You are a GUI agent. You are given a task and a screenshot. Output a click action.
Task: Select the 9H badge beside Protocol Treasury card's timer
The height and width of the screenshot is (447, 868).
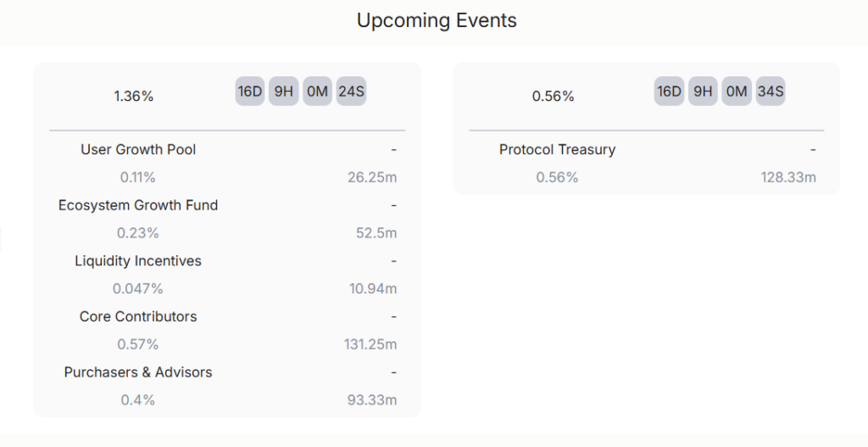pyautogui.click(x=703, y=92)
